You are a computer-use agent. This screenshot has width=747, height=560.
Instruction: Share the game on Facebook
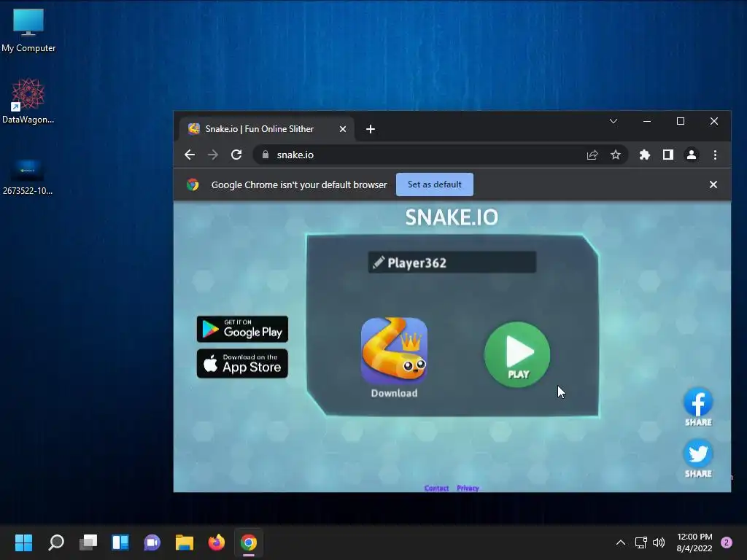tap(698, 407)
